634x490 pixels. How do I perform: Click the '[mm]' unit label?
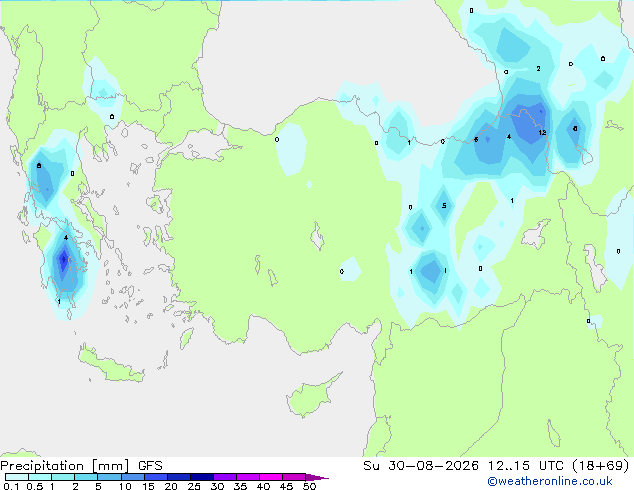pyautogui.click(x=111, y=466)
